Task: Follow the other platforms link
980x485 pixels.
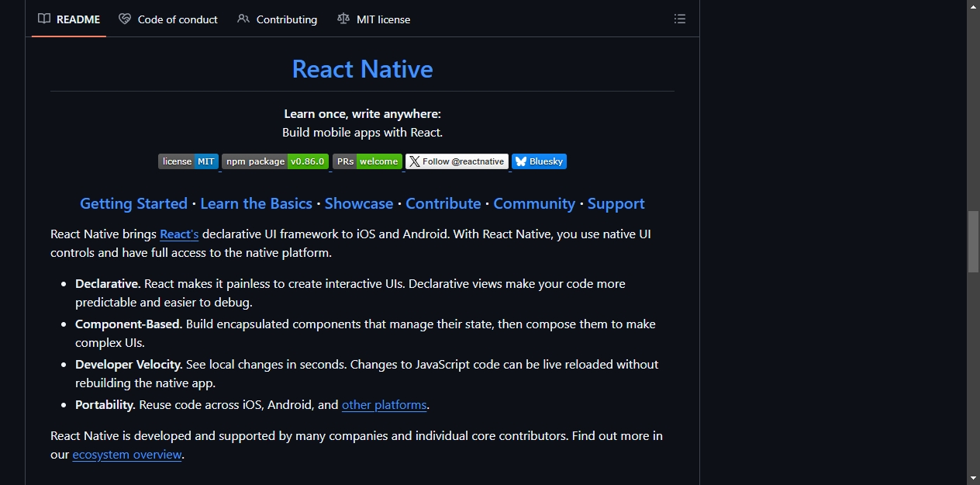Action: 385,404
